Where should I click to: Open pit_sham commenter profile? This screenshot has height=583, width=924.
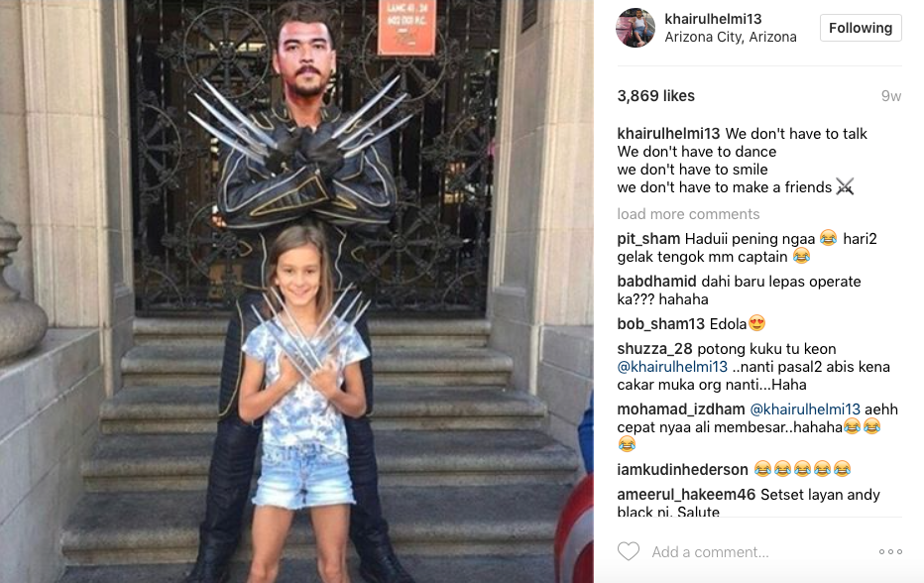648,239
